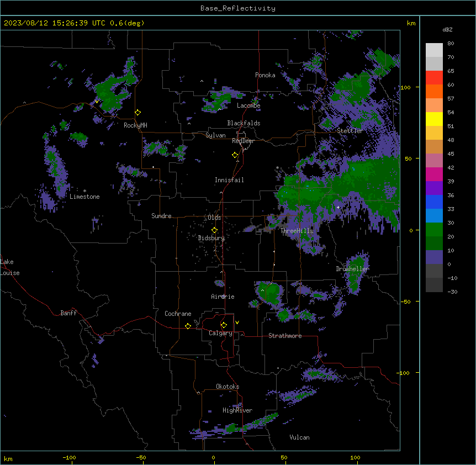Pick the light gray 70-80 dBZ swatch
Viewport: 476px width, 465px height.
434,50
